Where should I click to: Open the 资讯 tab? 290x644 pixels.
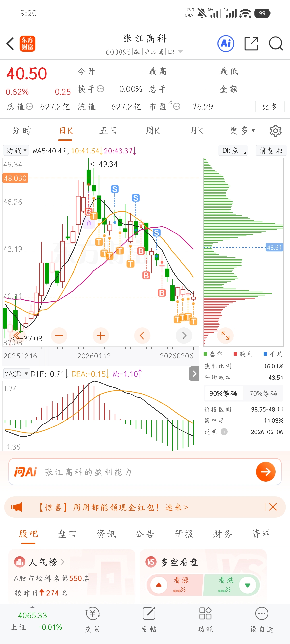[106, 534]
